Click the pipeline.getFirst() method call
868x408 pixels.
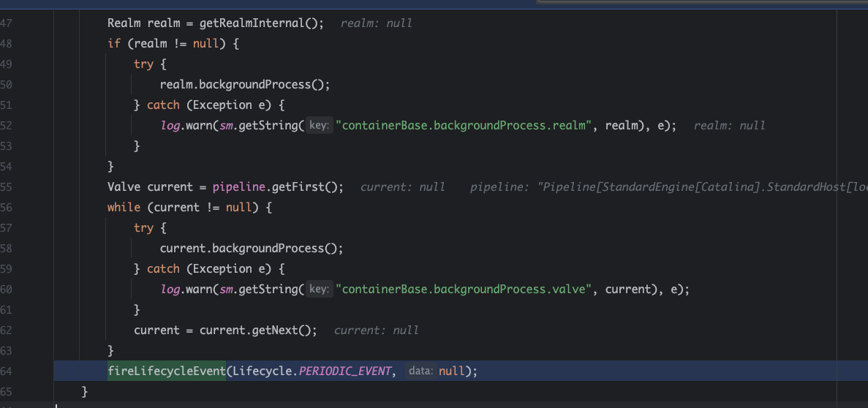click(278, 187)
